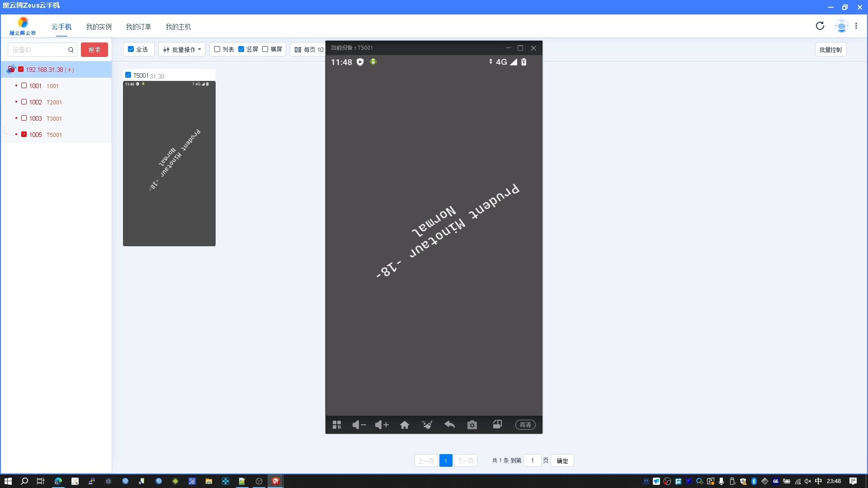Click the volume up icon
The height and width of the screenshot is (488, 868).
[381, 424]
